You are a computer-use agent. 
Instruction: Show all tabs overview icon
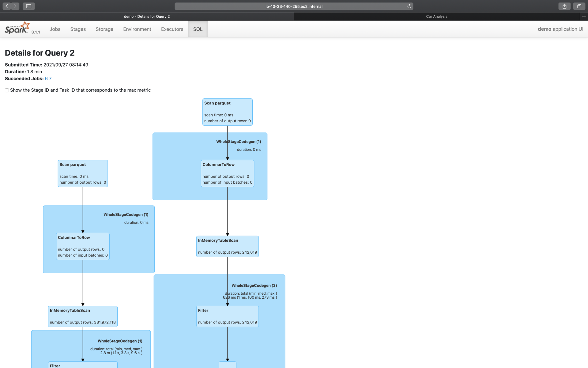[x=579, y=6]
